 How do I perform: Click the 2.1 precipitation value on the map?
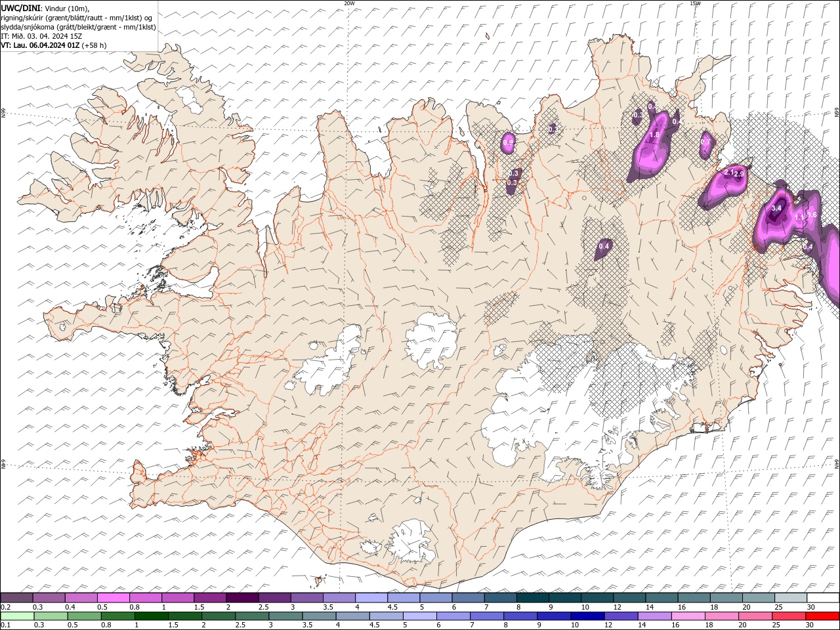click(728, 172)
